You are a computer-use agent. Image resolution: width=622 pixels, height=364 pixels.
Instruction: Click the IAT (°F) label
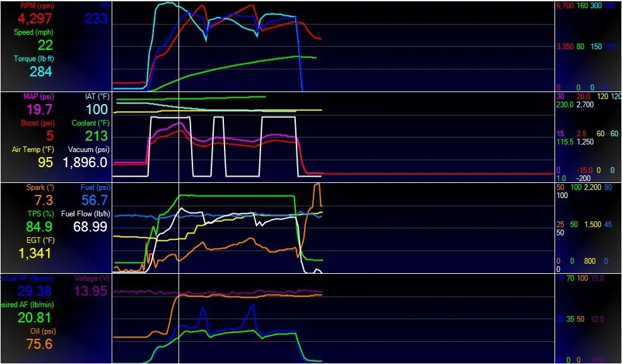[x=97, y=97]
